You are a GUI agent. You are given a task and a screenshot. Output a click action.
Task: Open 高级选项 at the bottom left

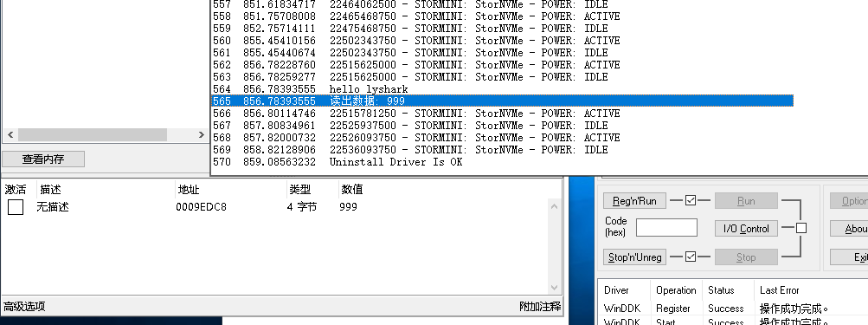[25, 307]
